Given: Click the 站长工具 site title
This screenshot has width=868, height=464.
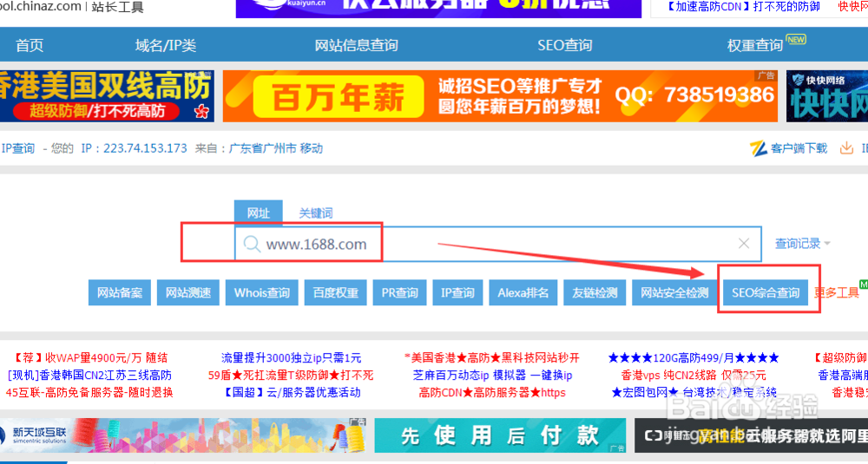Looking at the screenshot, I should (x=118, y=7).
